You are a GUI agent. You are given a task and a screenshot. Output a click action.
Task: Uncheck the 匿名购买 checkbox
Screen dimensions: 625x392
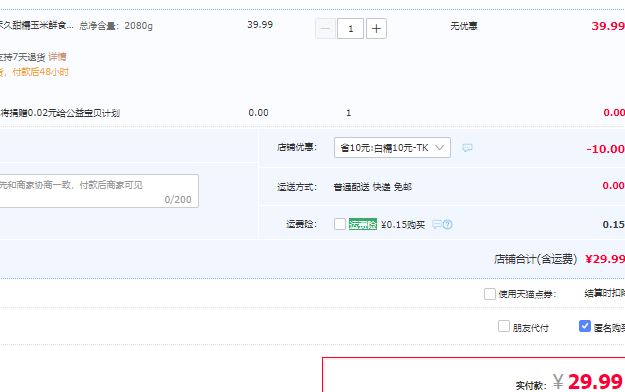click(x=585, y=326)
